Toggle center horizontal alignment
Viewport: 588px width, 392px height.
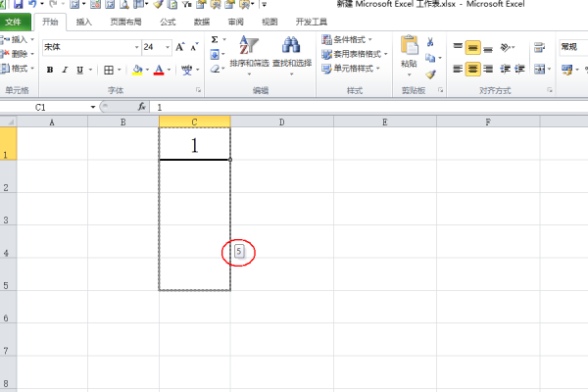[473, 69]
